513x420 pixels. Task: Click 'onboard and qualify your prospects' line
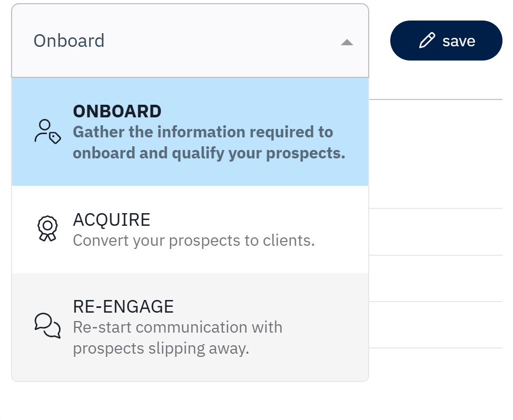(209, 153)
